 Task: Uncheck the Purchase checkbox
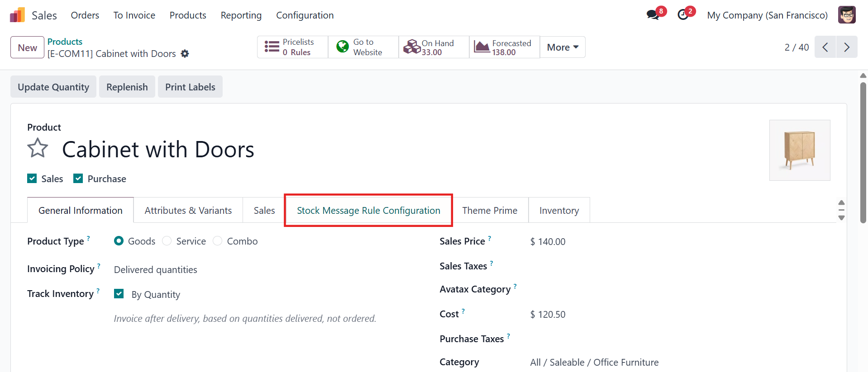pyautogui.click(x=78, y=179)
